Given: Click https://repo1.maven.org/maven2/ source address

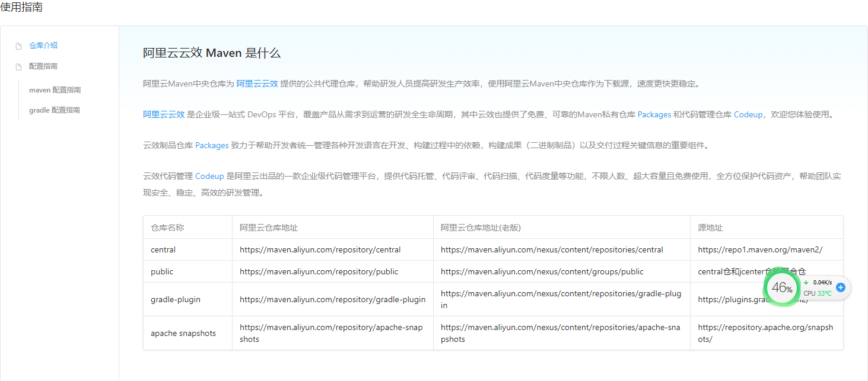Looking at the screenshot, I should point(761,249).
